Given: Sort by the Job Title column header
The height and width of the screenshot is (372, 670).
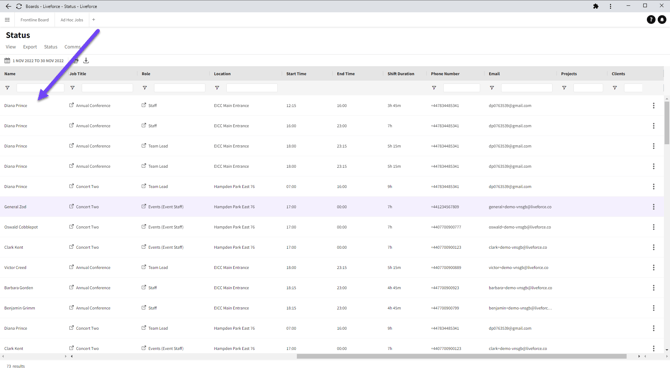Looking at the screenshot, I should (x=78, y=74).
